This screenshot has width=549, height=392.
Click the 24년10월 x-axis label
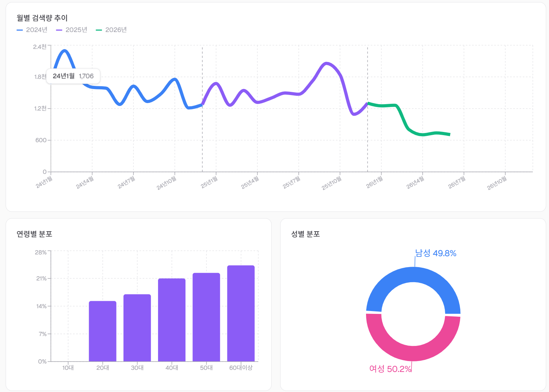(x=166, y=183)
